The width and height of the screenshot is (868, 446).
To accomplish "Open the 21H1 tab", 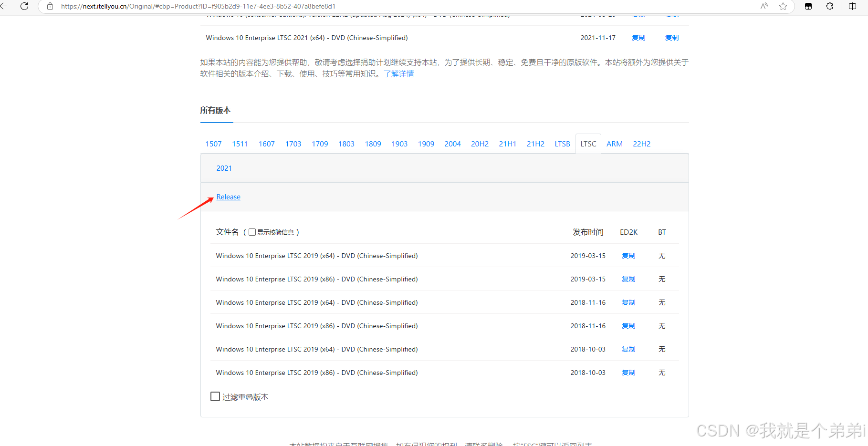I will tap(508, 144).
